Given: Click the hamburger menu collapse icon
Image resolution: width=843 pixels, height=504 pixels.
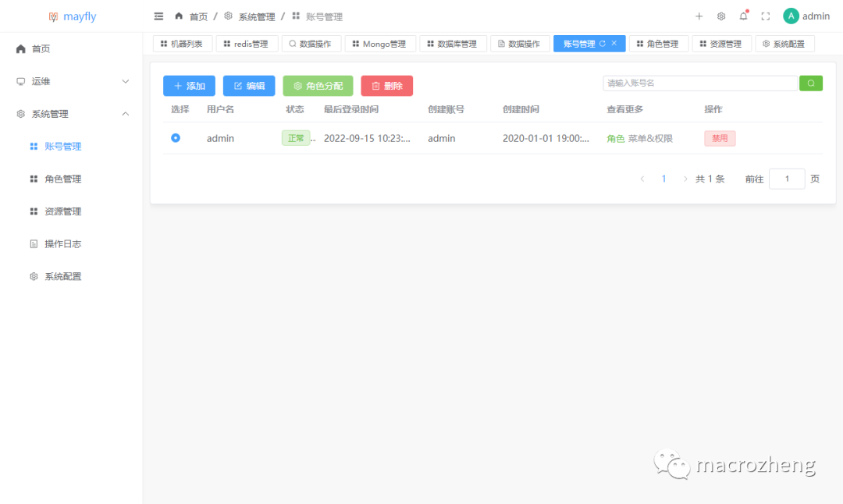Looking at the screenshot, I should [x=159, y=16].
